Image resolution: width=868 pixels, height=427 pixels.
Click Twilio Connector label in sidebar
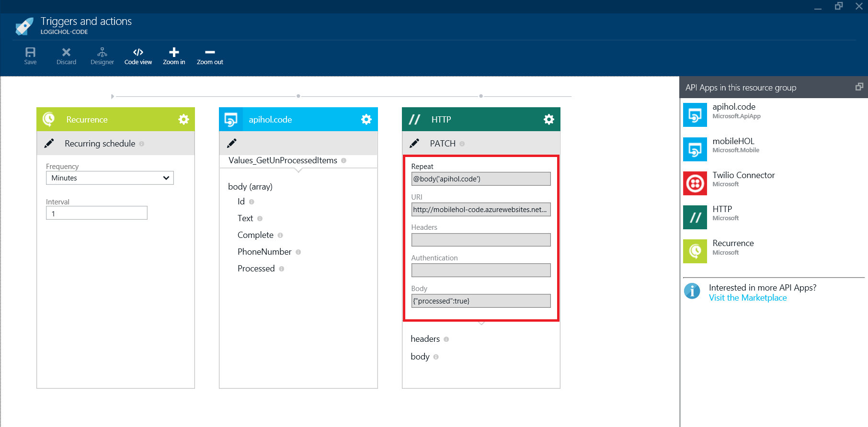tap(743, 175)
